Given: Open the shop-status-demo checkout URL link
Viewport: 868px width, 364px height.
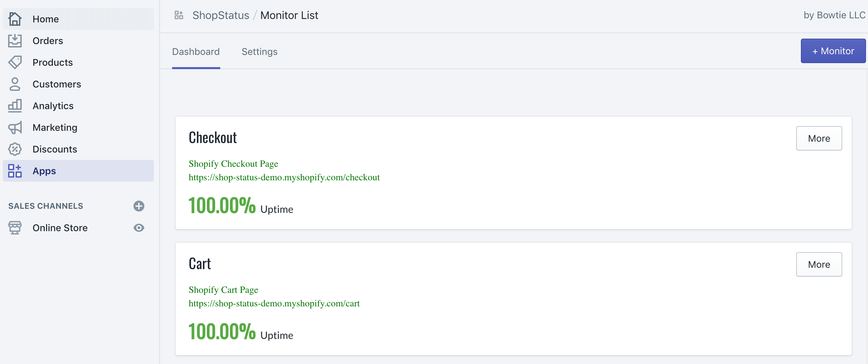Looking at the screenshot, I should [x=284, y=177].
